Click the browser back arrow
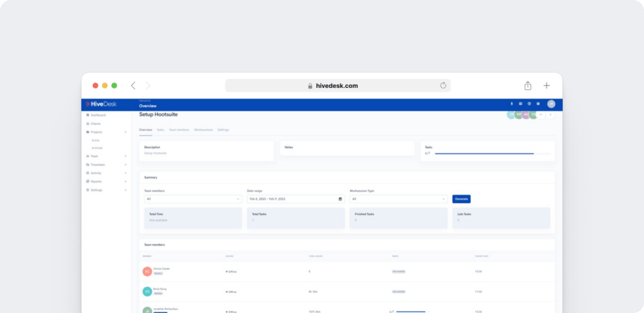The width and height of the screenshot is (644, 313). click(x=133, y=85)
